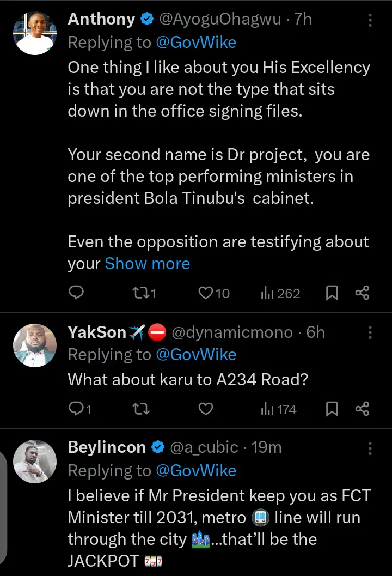View analytics showing 174 views
The height and width of the screenshot is (576, 392).
click(278, 409)
